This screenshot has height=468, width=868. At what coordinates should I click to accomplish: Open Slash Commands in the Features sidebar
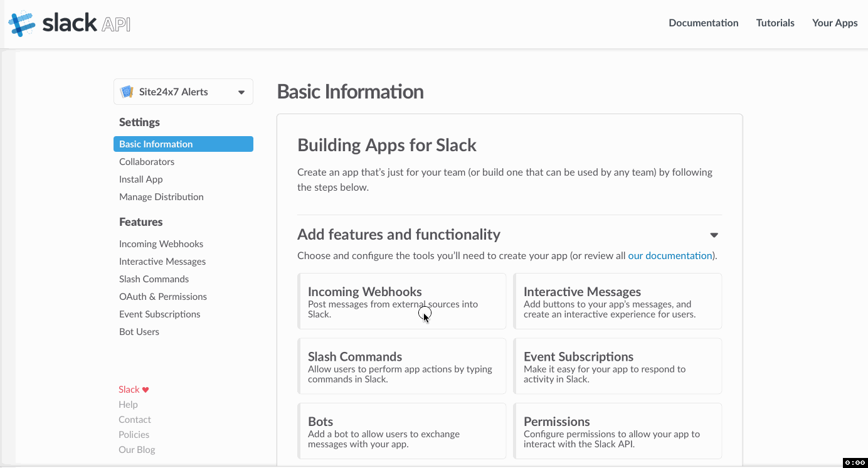[154, 279]
